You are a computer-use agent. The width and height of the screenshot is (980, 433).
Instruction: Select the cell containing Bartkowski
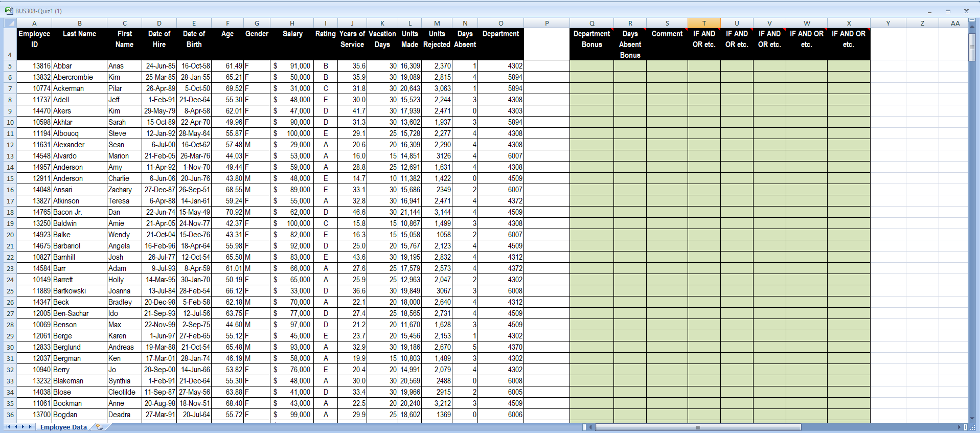tap(79, 291)
